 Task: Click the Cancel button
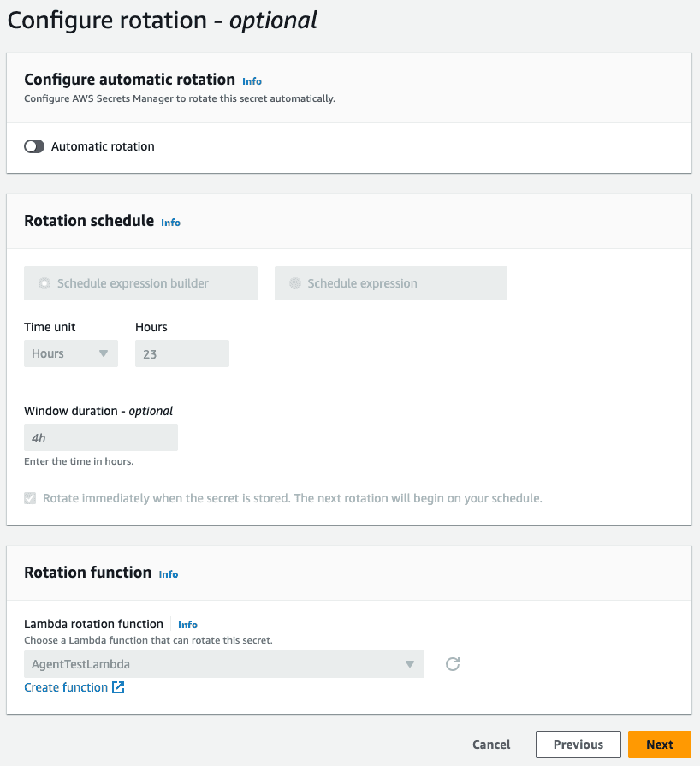tap(491, 745)
